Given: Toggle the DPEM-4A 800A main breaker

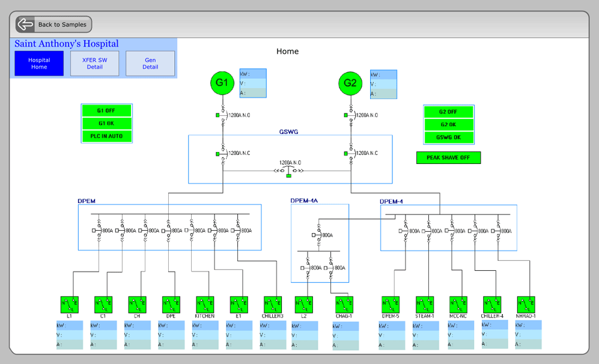Looking at the screenshot, I should 318,235.
